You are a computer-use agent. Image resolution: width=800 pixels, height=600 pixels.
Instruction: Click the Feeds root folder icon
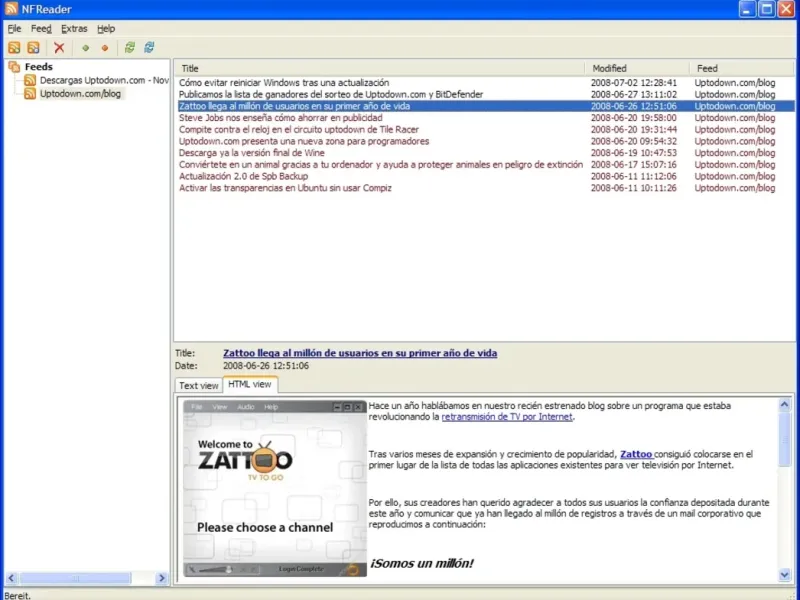[14, 67]
